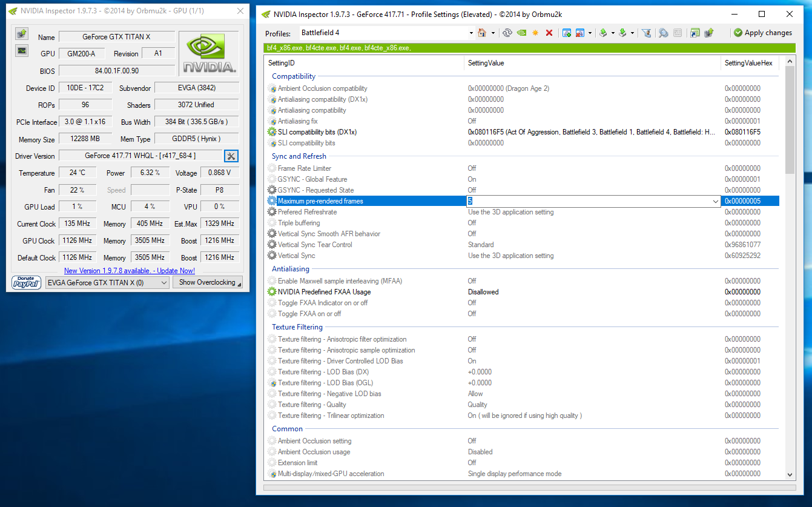Collapse the Common group header

point(288,429)
